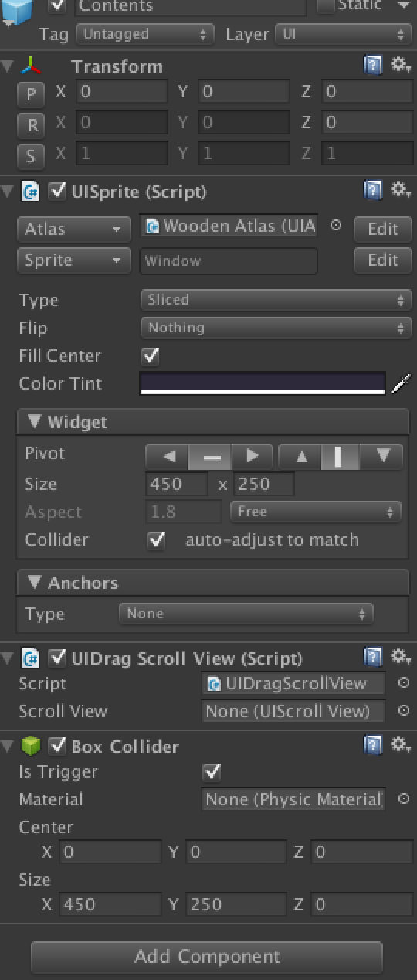Viewport: 417px width, 980px height.
Task: Set pivot to top alignment arrow
Action: 301,457
